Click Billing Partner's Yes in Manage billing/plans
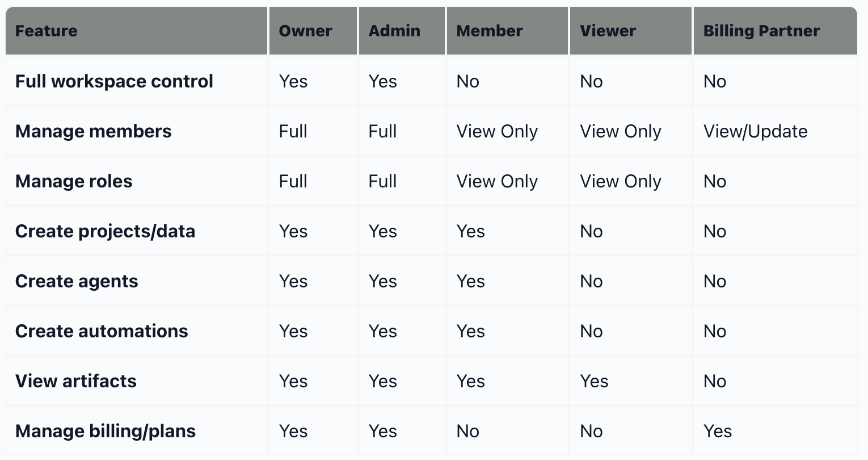The height and width of the screenshot is (460, 868). (718, 431)
